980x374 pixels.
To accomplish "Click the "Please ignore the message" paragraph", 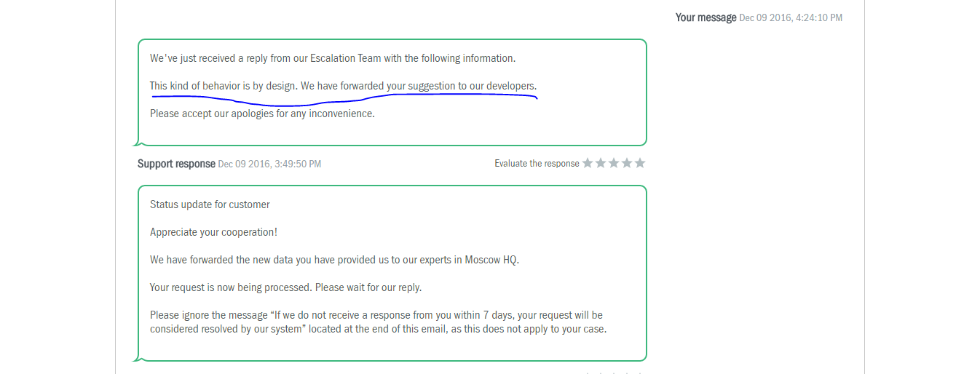I will pos(376,315).
